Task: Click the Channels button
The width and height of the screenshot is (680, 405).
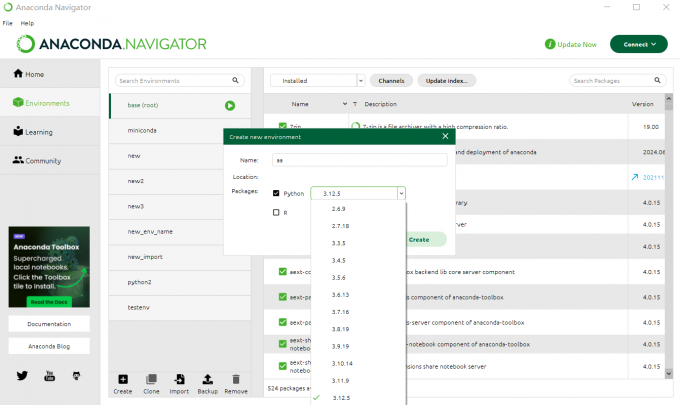Action: coord(391,81)
